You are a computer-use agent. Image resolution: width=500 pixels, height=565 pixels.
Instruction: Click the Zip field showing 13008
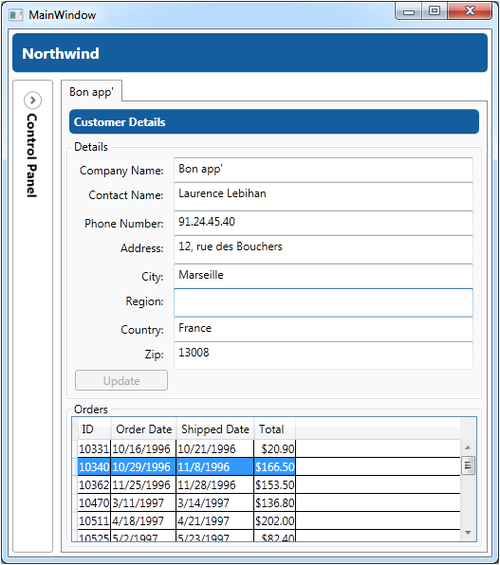tap(323, 355)
